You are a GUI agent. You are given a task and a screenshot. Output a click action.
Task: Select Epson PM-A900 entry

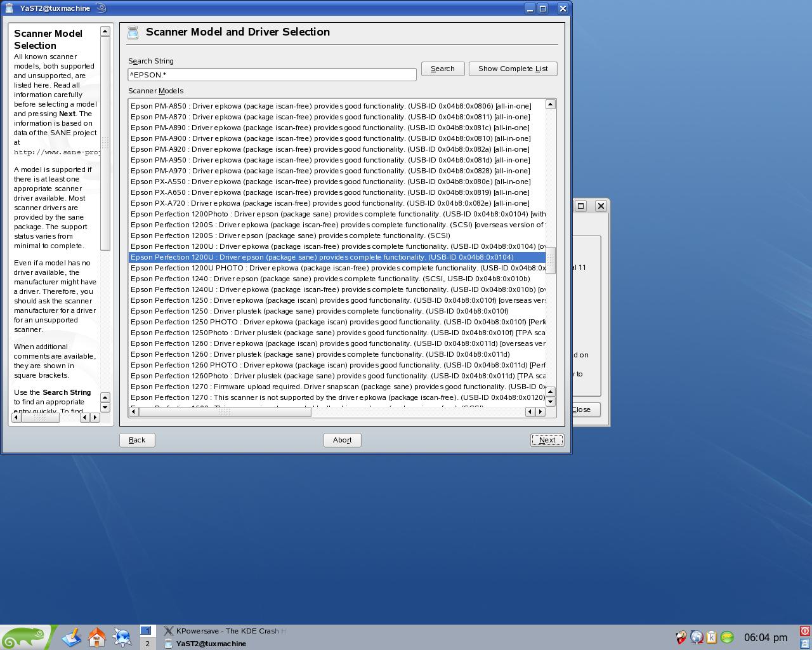click(337, 138)
